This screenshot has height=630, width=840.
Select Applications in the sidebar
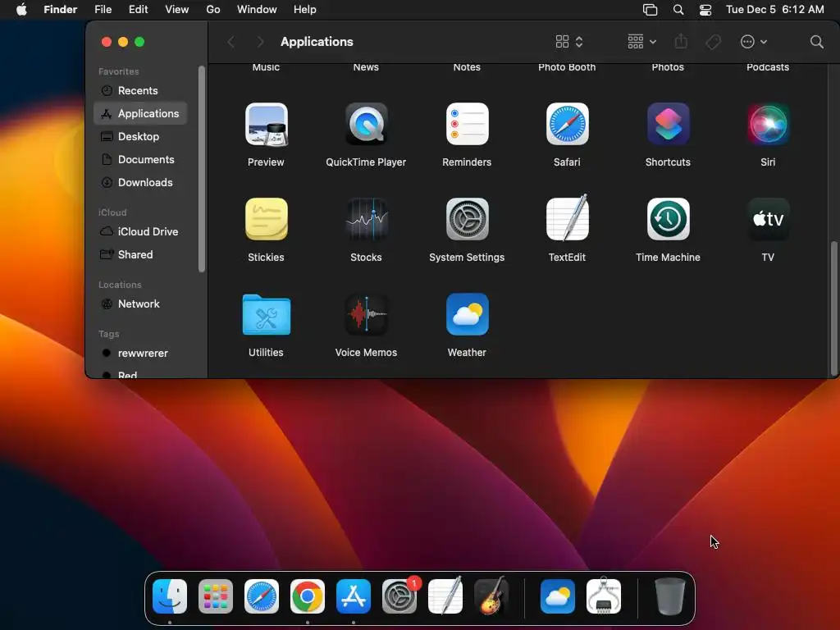[x=140, y=113]
